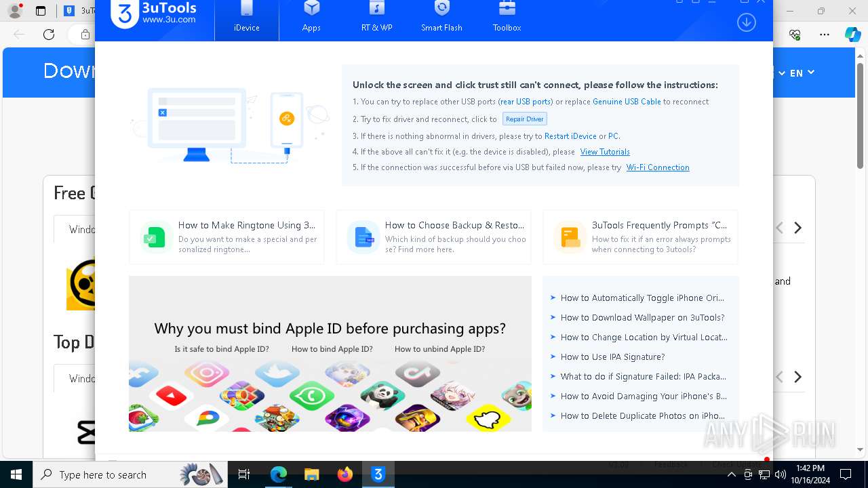Open the rear USB ports link

click(526, 102)
